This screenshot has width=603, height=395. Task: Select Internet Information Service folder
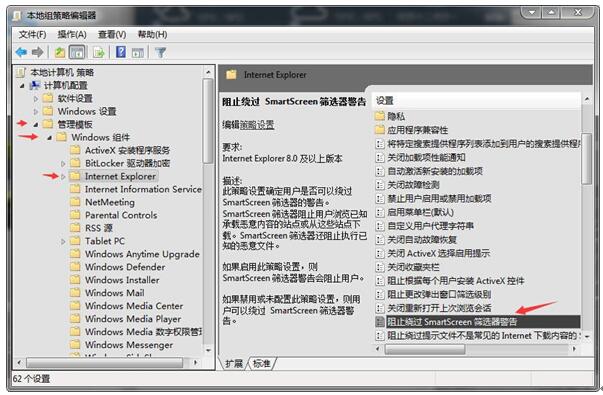[x=143, y=189]
